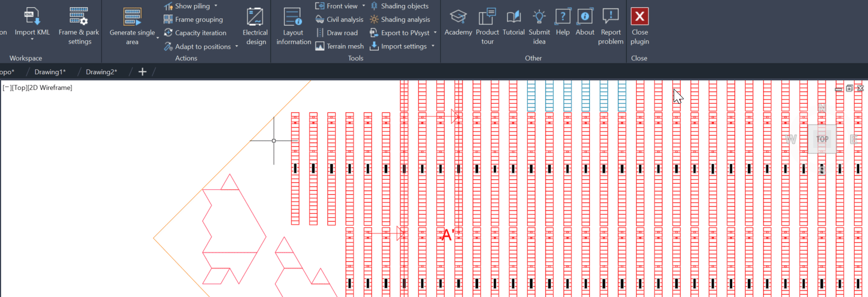Open the Front view dropdown
868x297 pixels.
(x=364, y=6)
